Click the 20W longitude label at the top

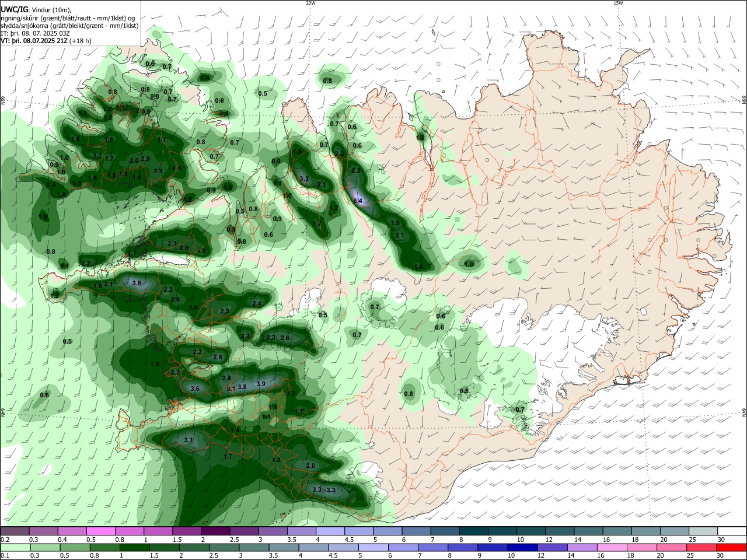click(310, 3)
